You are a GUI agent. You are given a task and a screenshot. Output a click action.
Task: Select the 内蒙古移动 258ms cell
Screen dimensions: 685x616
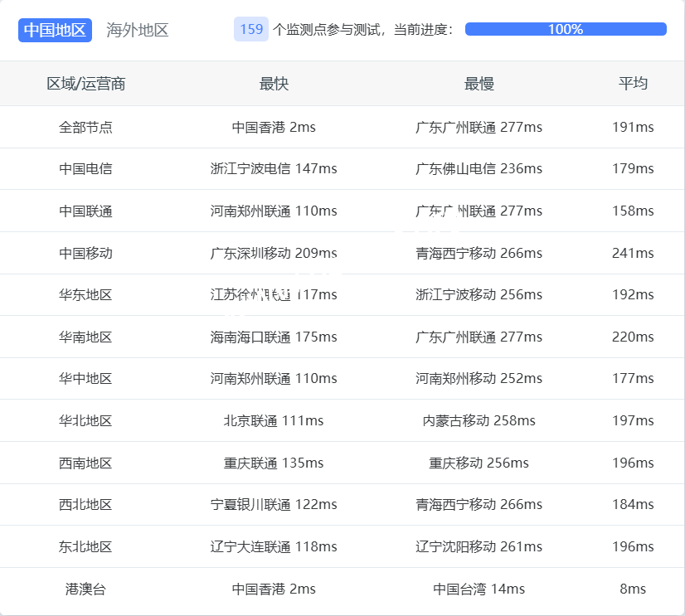click(479, 421)
